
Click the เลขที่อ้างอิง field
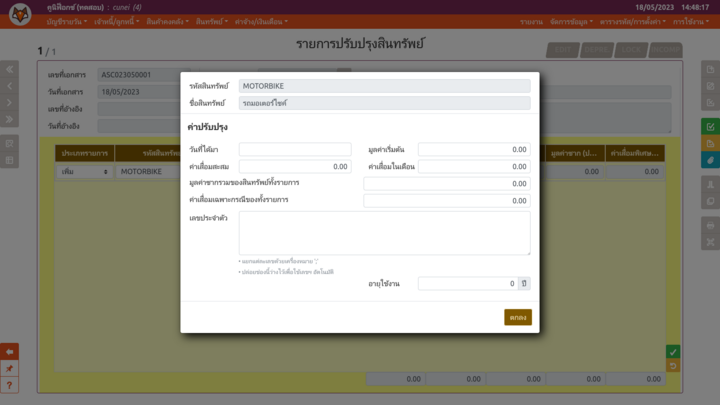click(139, 109)
